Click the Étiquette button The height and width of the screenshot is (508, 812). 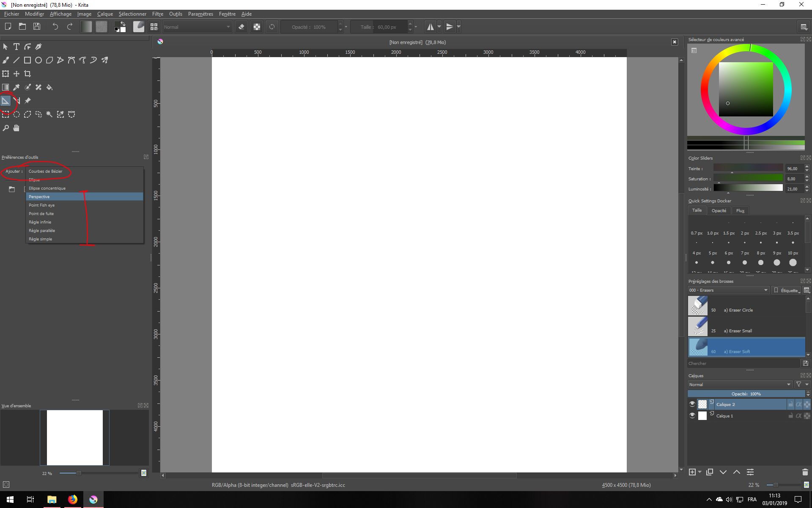(787, 290)
